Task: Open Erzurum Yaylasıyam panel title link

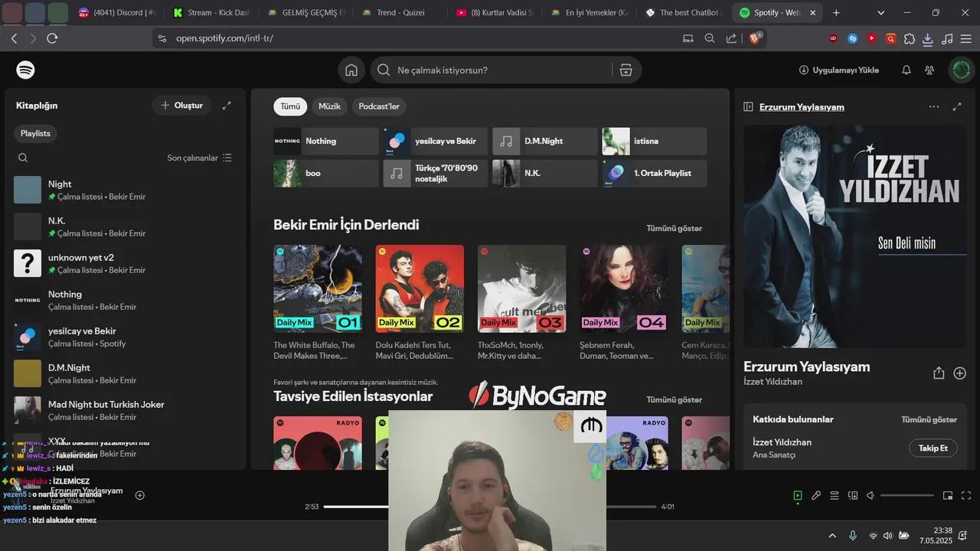Action: pyautogui.click(x=802, y=107)
